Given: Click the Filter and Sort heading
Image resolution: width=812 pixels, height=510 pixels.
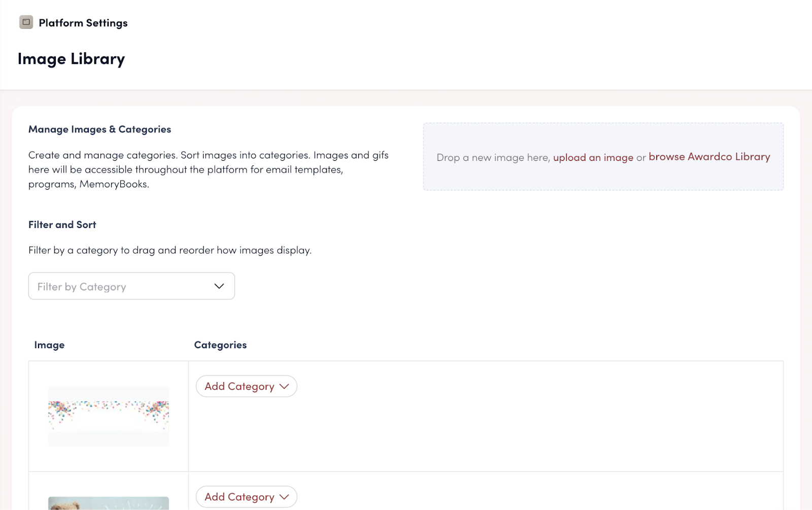Looking at the screenshot, I should pyautogui.click(x=62, y=225).
